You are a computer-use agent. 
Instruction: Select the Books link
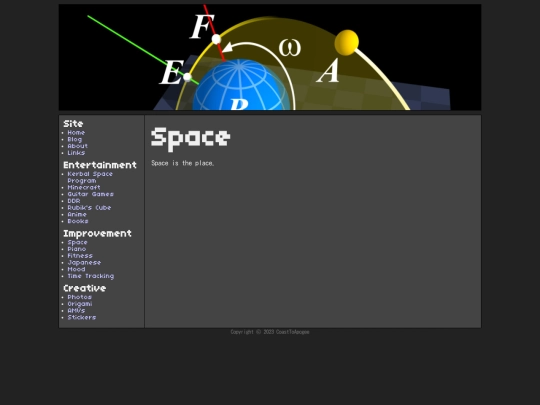pos(78,221)
